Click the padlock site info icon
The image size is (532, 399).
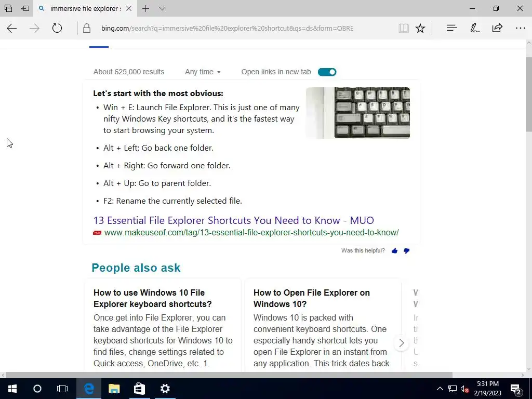click(87, 28)
